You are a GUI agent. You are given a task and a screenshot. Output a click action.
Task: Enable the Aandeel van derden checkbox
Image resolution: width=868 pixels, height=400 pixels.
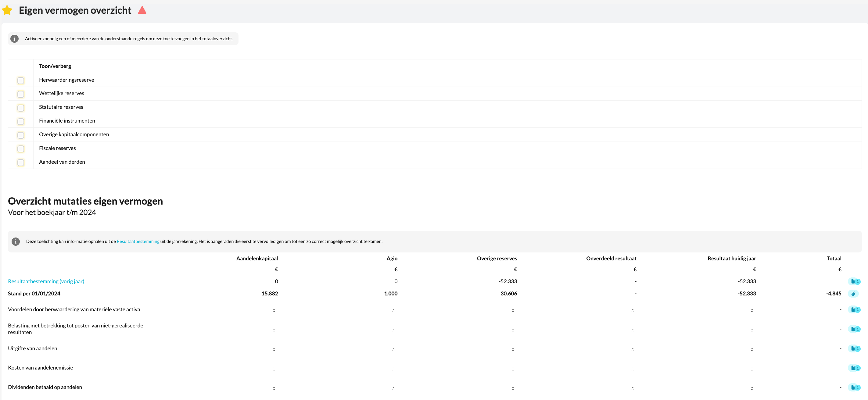[20, 162]
